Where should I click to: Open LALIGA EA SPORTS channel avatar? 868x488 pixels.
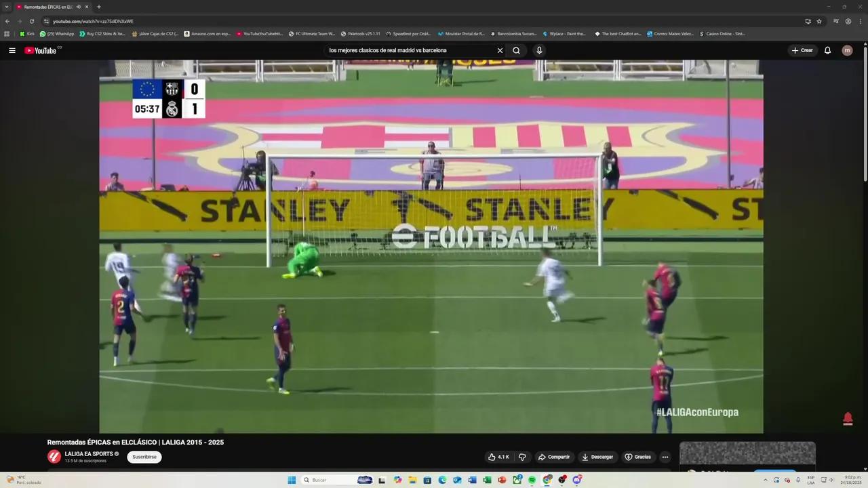coord(54,456)
